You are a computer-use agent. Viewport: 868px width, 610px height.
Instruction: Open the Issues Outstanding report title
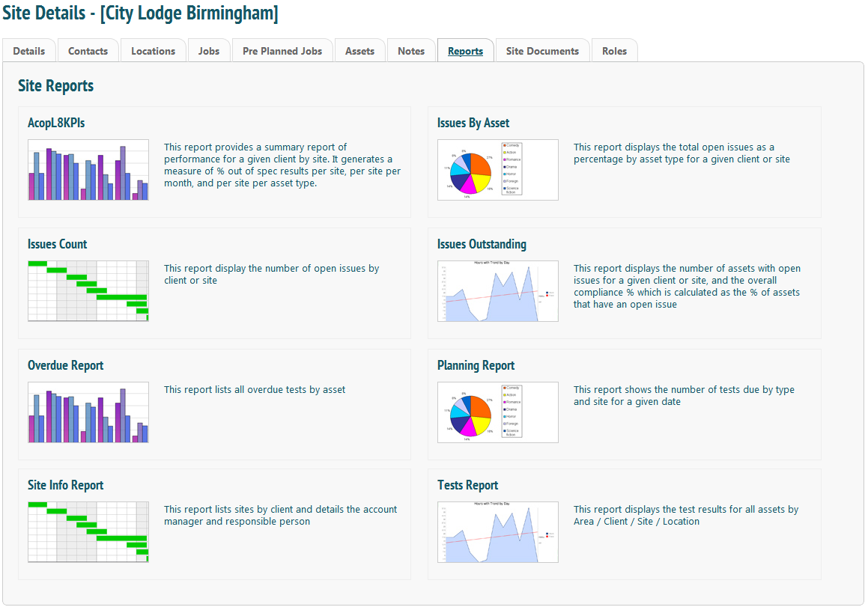coord(482,244)
